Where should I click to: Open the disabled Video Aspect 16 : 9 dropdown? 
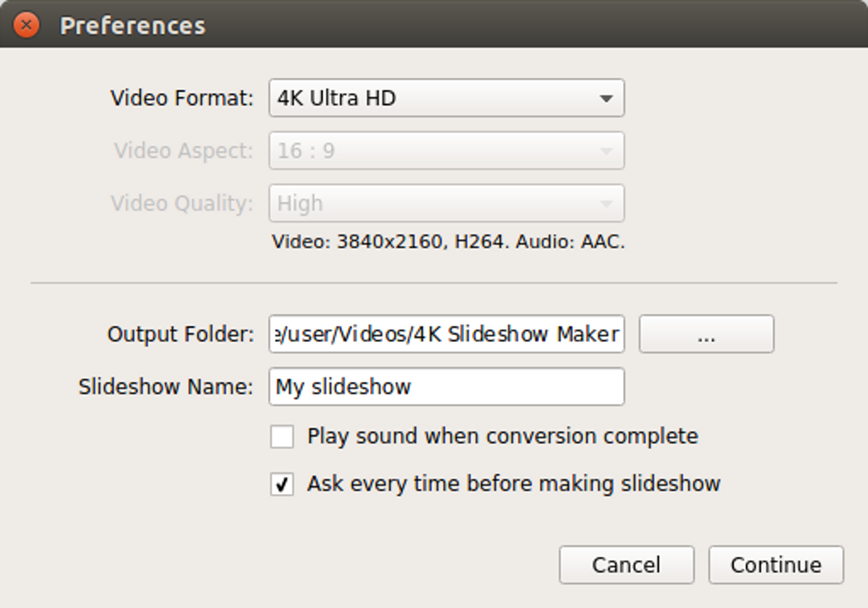click(x=446, y=151)
